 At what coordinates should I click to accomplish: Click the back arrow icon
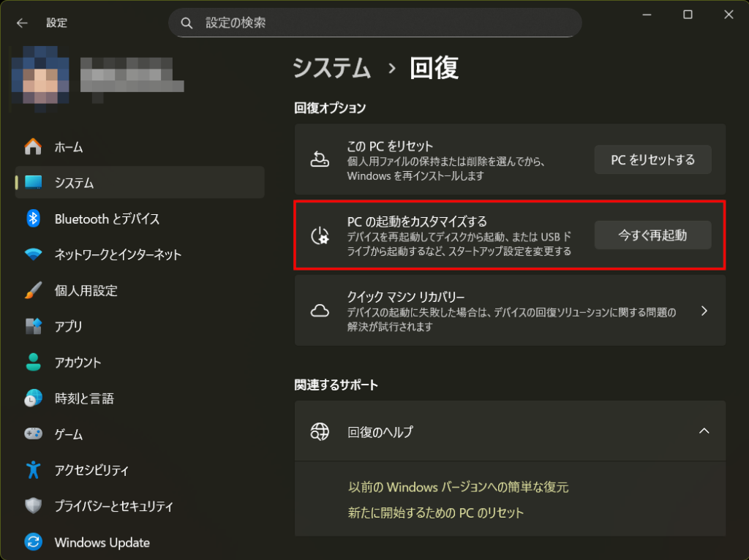tap(22, 23)
